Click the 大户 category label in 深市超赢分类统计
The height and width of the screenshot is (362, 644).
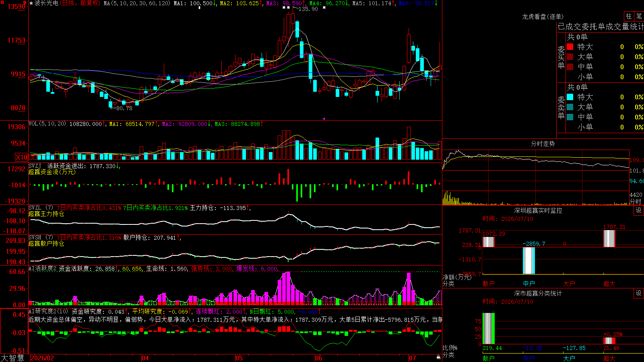click(569, 358)
